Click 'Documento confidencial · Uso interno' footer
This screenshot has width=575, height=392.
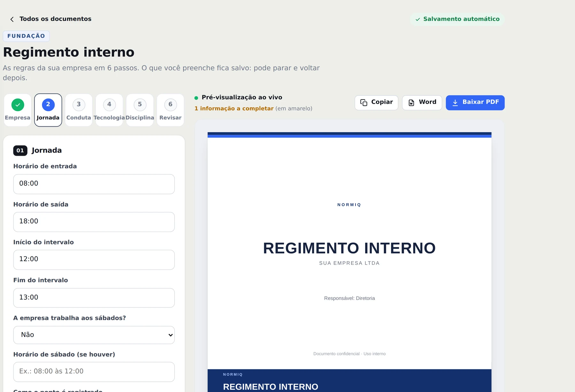(349, 354)
